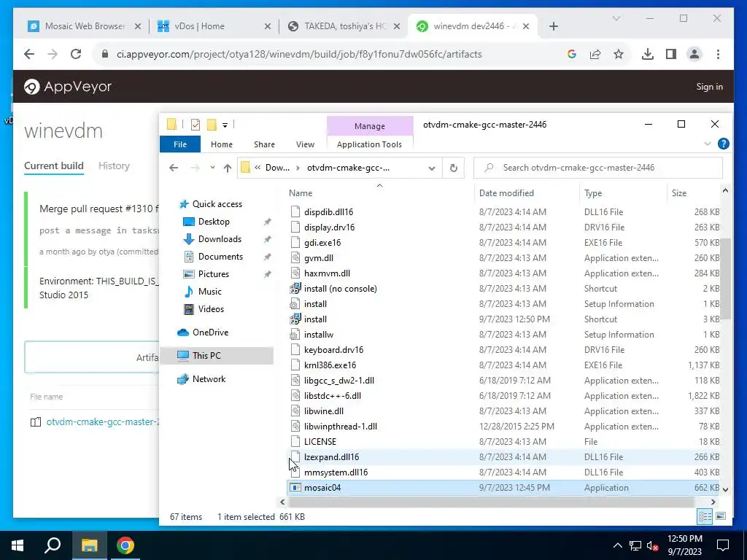Screen dimensions: 747x560
Task: Close the Mosaic Web Browser tab
Action: [x=138, y=27]
